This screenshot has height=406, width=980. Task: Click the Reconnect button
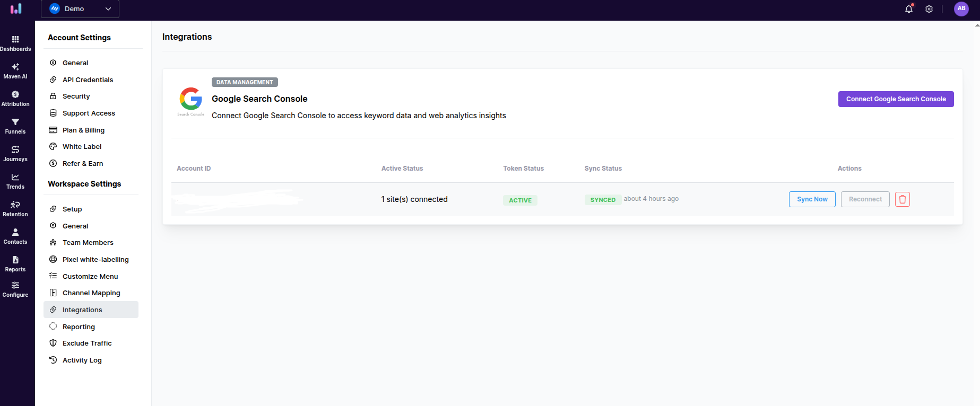click(865, 199)
